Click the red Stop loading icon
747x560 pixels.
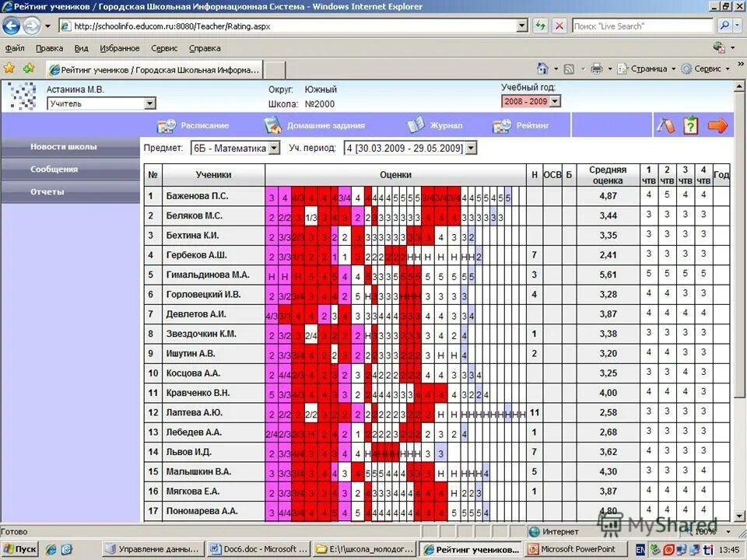pyautogui.click(x=559, y=26)
